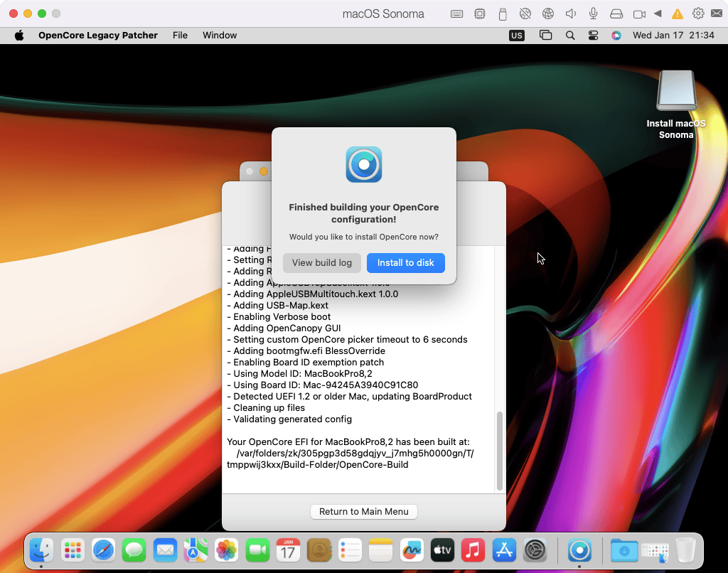The height and width of the screenshot is (573, 728).
Task: Toggle the microphone in the VM toolbar
Action: pos(593,14)
